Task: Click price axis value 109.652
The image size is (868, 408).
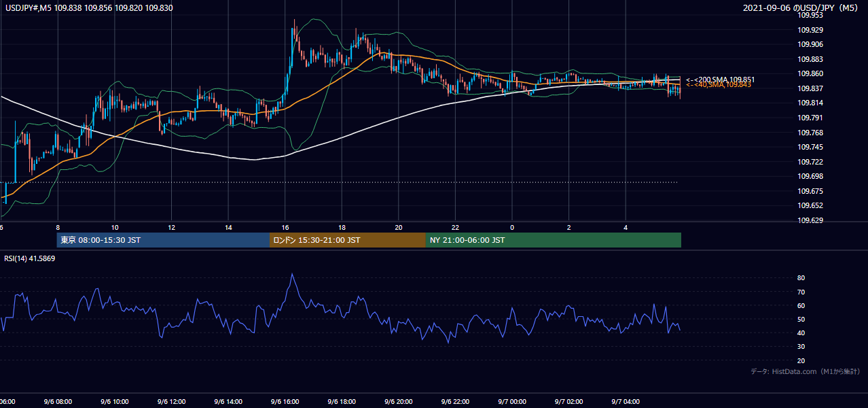Action: coord(810,205)
